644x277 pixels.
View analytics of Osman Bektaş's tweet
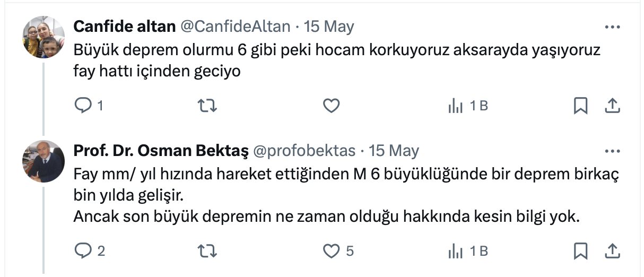pos(455,250)
